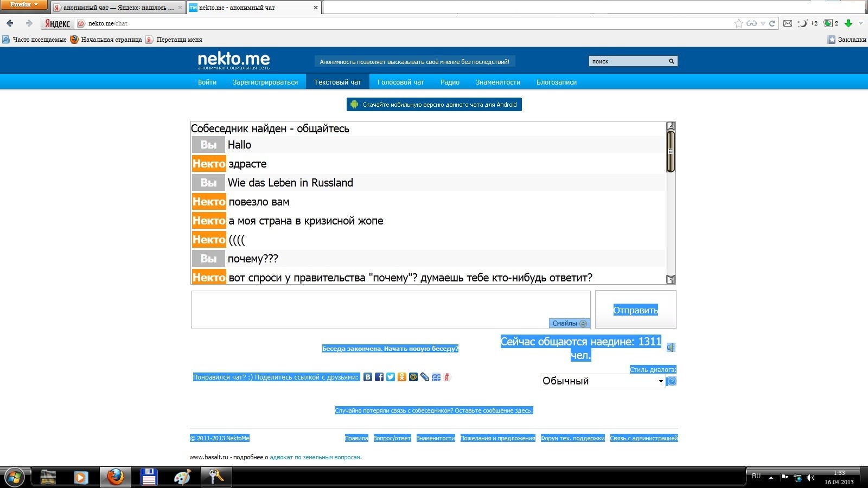Show hidden tray icons arrow
The width and height of the screenshot is (868, 488).
click(x=771, y=478)
